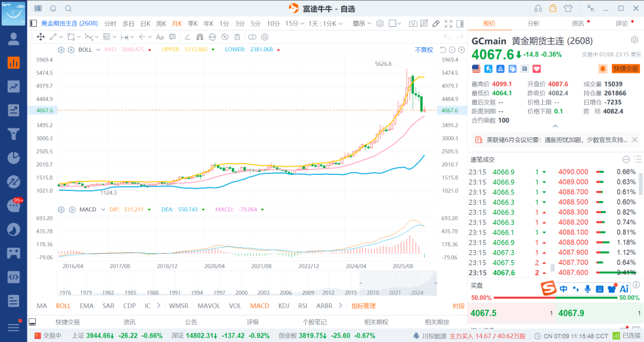Click the historical timeline navigator at 2009

point(308,292)
